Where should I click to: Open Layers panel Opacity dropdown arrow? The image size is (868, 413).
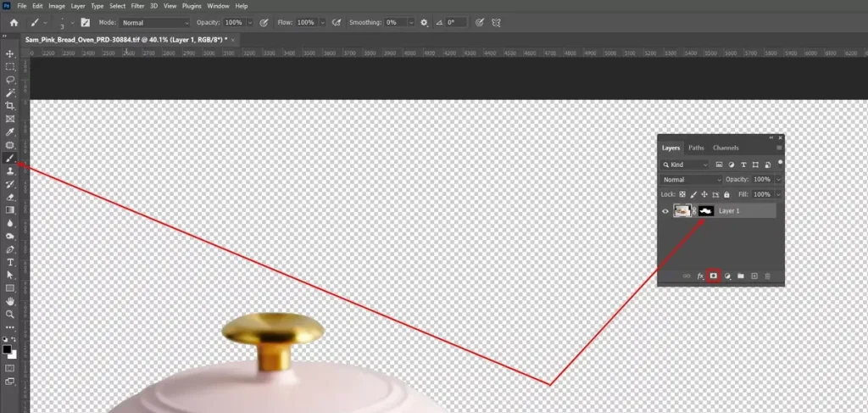pos(778,180)
